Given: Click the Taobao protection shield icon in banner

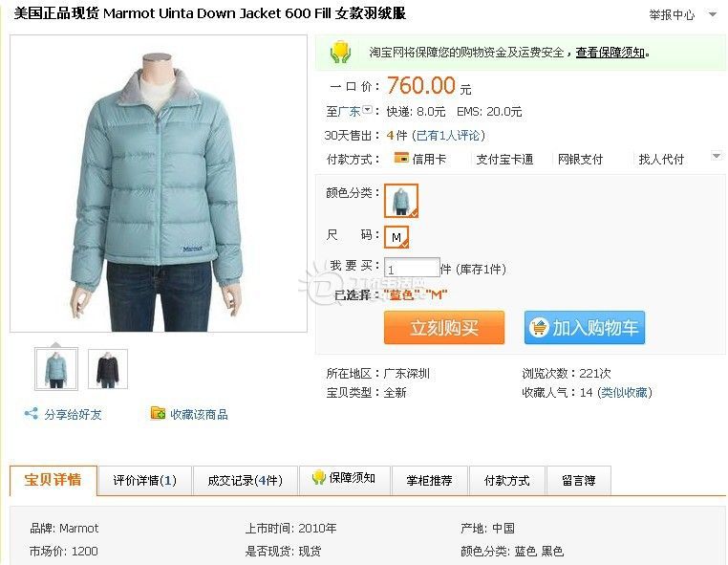Looking at the screenshot, I should [340, 52].
